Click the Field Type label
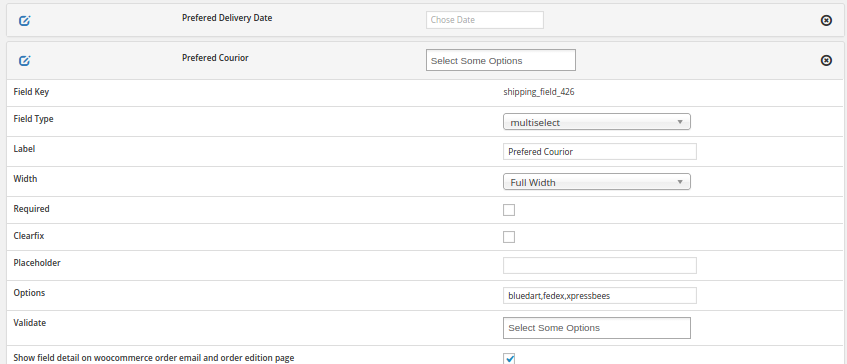847x364 pixels. tap(33, 119)
